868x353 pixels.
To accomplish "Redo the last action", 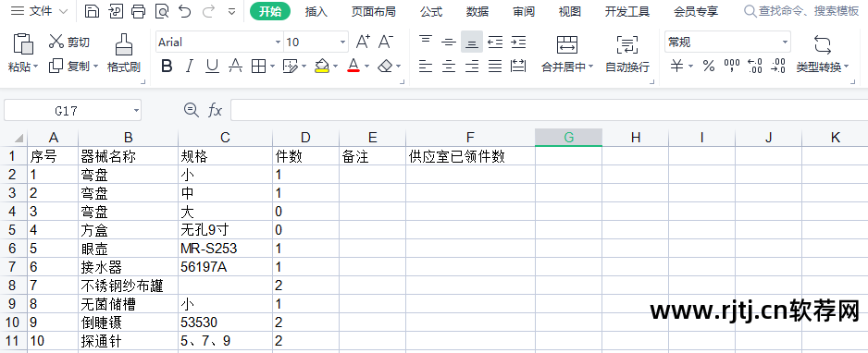I will click(x=209, y=11).
